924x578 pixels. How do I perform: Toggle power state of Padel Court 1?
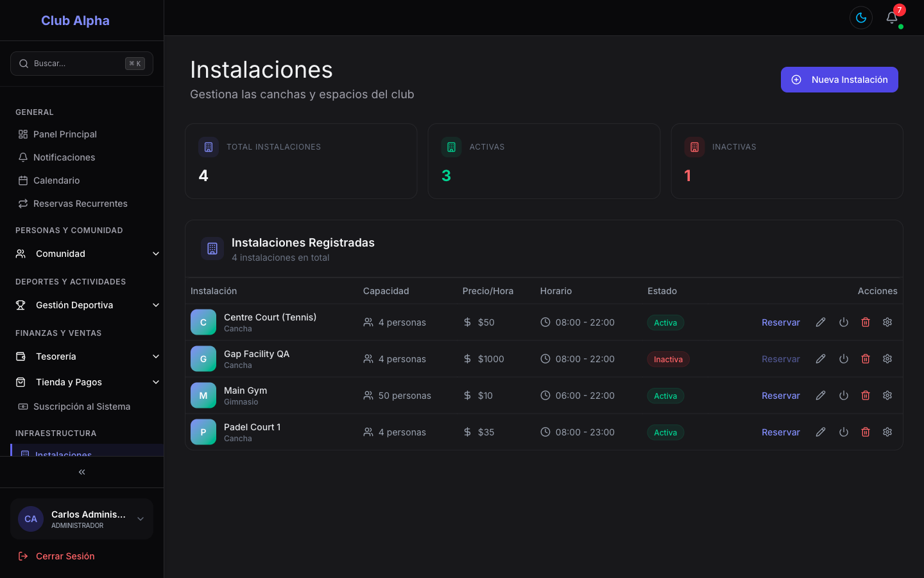click(x=844, y=432)
